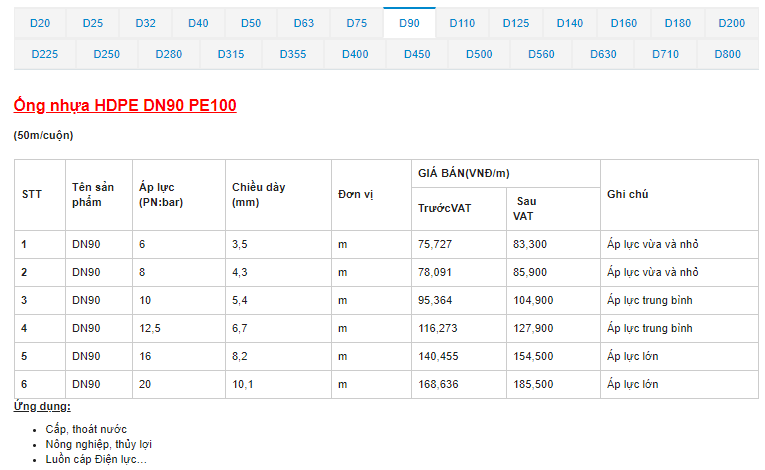
Task: Open the D32 pipe size tab
Action: (x=145, y=23)
